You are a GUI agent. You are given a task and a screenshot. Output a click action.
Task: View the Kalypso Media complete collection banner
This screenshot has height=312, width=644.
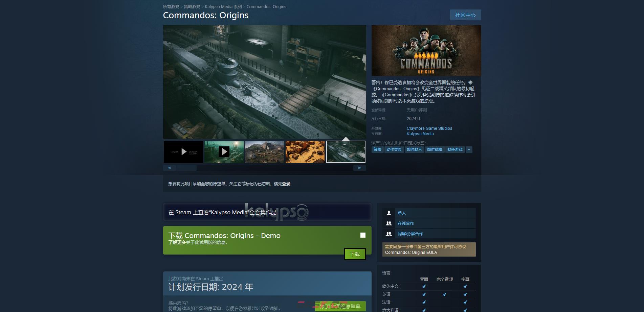point(267,212)
